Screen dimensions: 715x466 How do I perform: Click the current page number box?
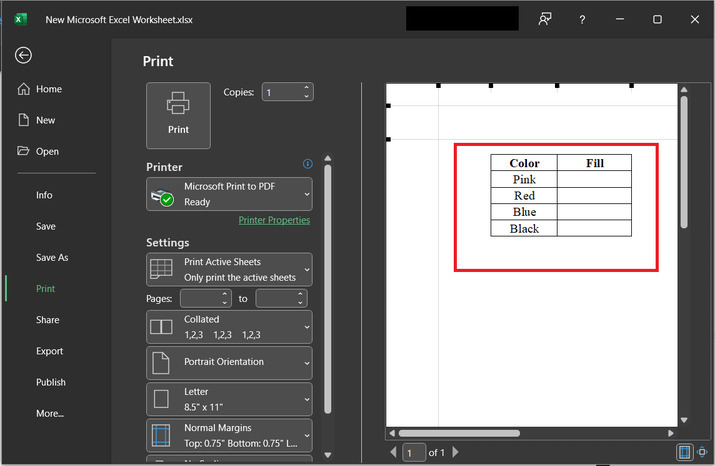coord(414,453)
